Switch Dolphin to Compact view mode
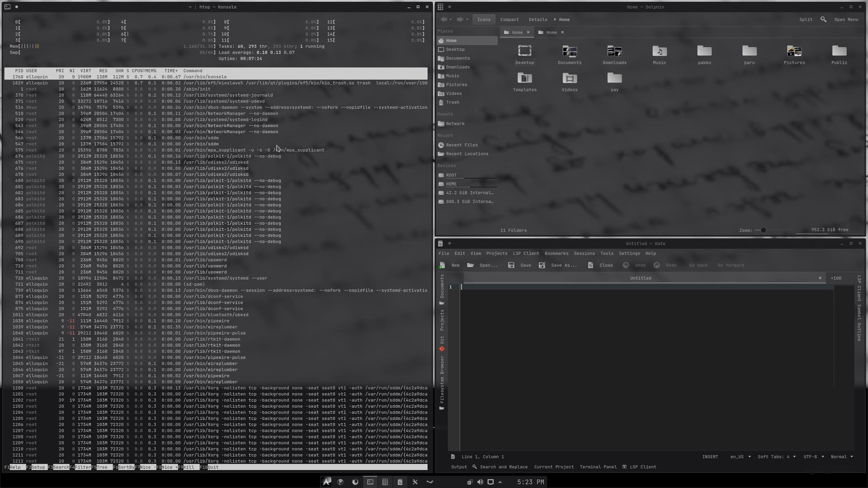Viewport: 868px width, 488px height. pyautogui.click(x=509, y=19)
